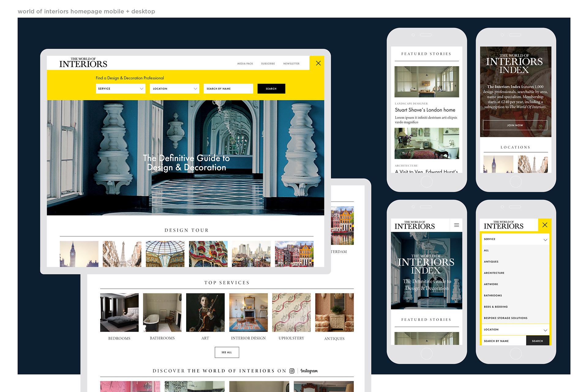Click the Architecture category label on mobile
The width and height of the screenshot is (588, 392).
(x=406, y=166)
